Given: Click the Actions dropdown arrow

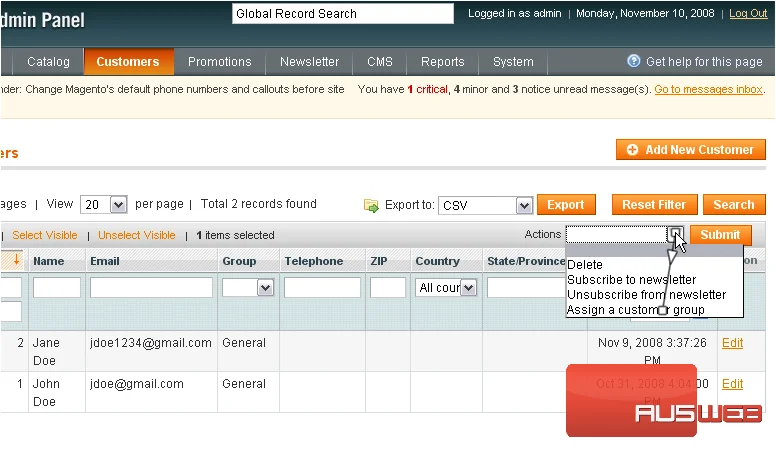Looking at the screenshot, I should pyautogui.click(x=676, y=234).
